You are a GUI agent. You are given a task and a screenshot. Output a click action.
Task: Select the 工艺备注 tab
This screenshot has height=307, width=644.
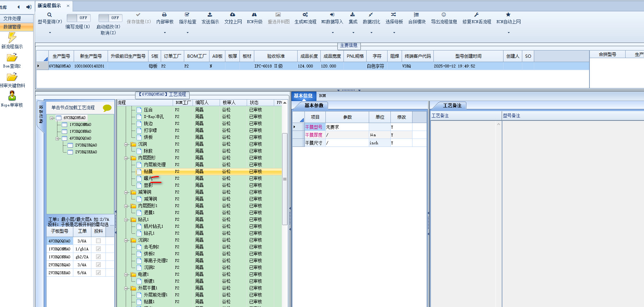coord(452,106)
